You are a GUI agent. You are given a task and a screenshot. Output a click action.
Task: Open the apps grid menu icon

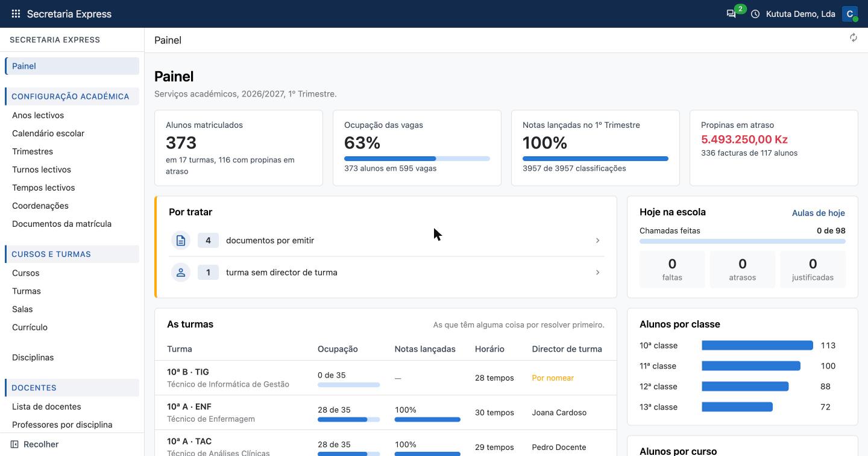pos(16,14)
